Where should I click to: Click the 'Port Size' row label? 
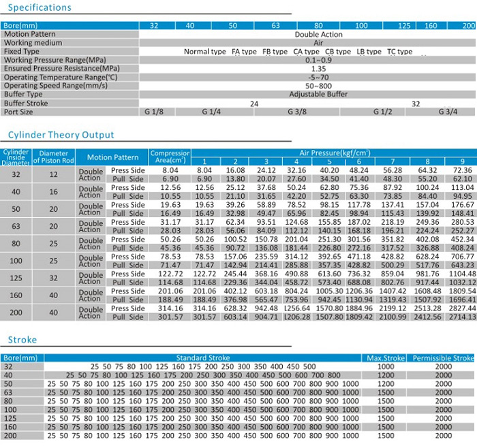(x=18, y=112)
